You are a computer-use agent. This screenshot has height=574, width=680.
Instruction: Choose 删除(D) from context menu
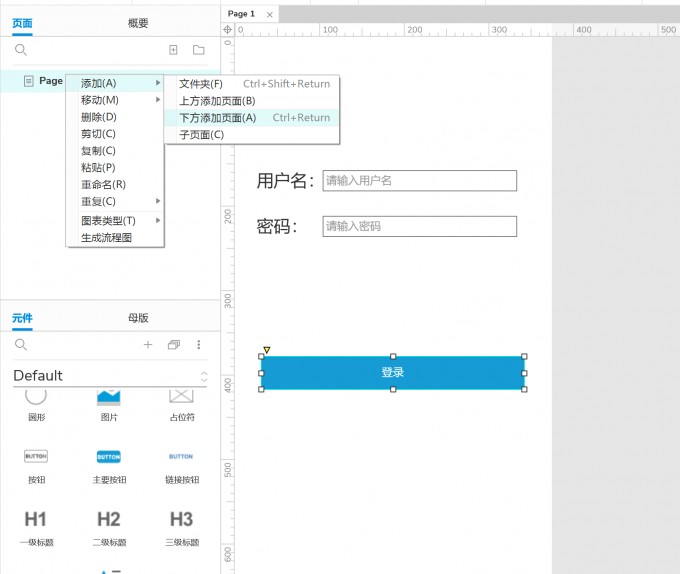(x=115, y=117)
